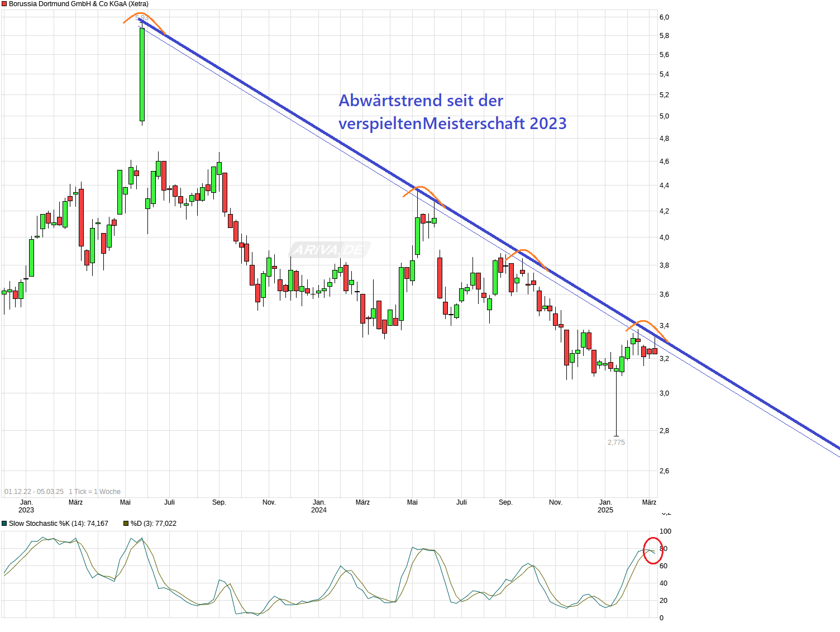Click the "Jan. 2024" time axis label
This screenshot has height=632, width=840.
pyautogui.click(x=319, y=506)
